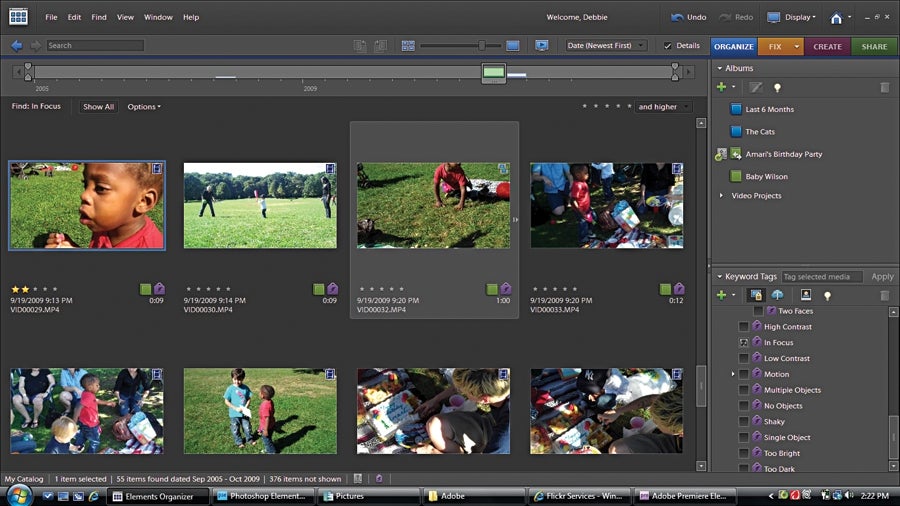
Task: Start people recognition face icon
Action: (806, 295)
